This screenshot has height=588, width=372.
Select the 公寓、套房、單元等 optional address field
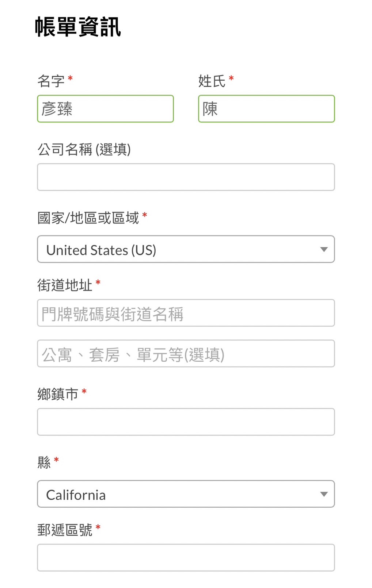[x=186, y=354]
